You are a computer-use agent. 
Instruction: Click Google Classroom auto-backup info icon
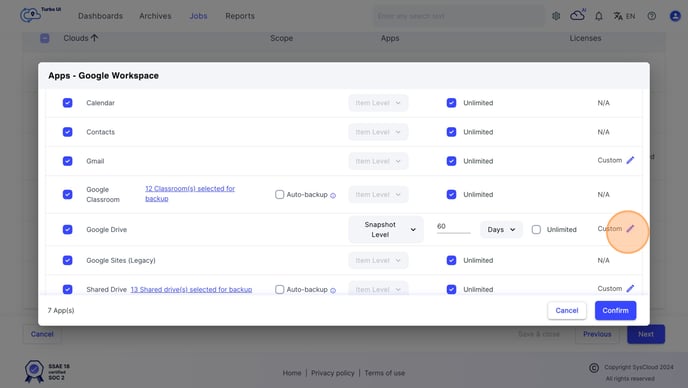(x=333, y=195)
